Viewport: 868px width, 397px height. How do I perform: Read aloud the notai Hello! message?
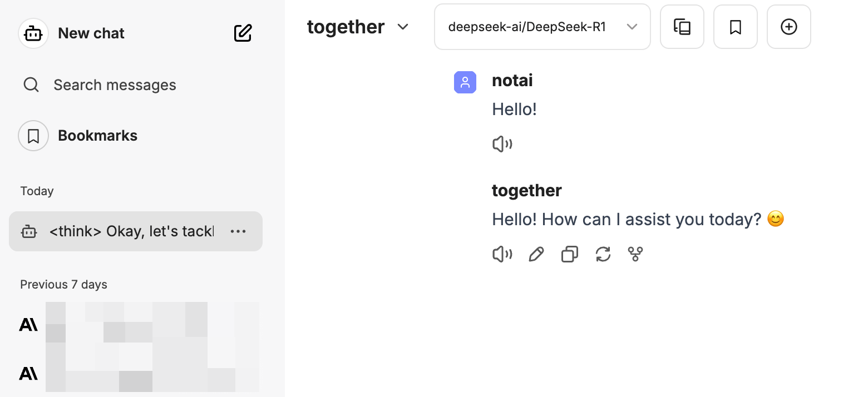tap(502, 145)
